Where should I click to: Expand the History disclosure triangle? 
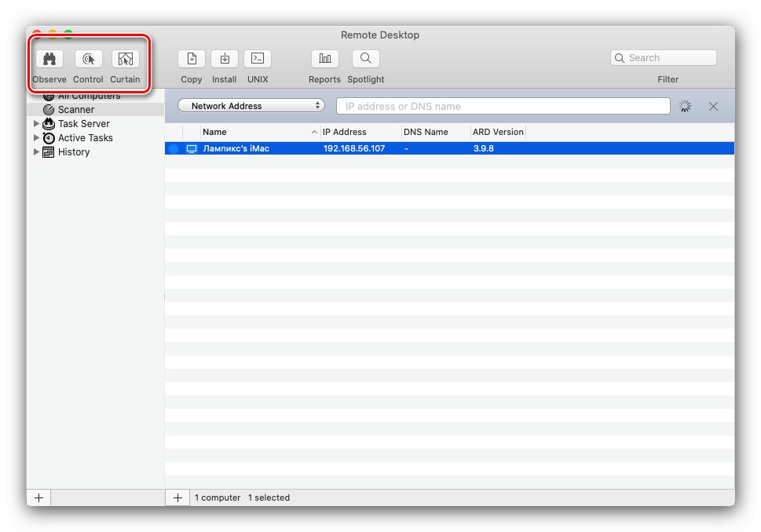(36, 151)
